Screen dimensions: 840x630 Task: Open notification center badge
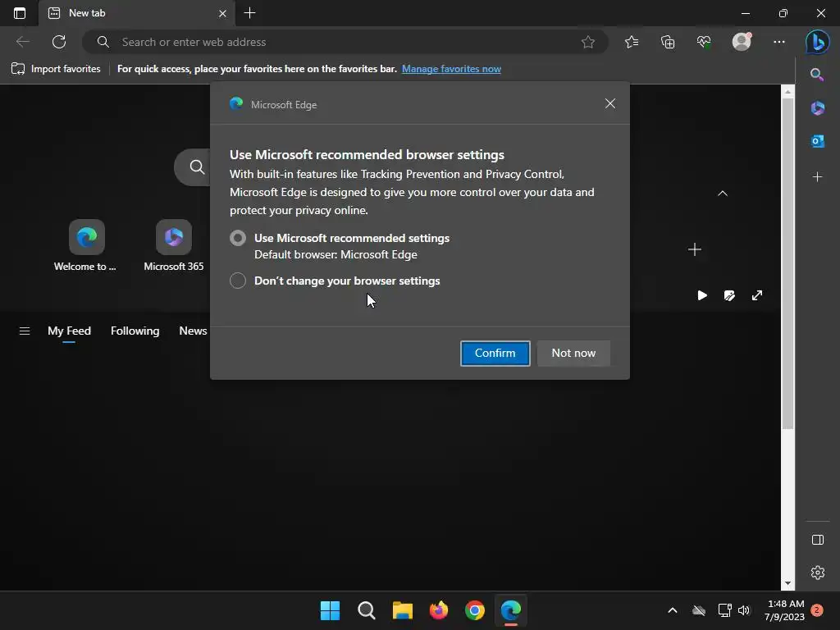click(x=817, y=610)
